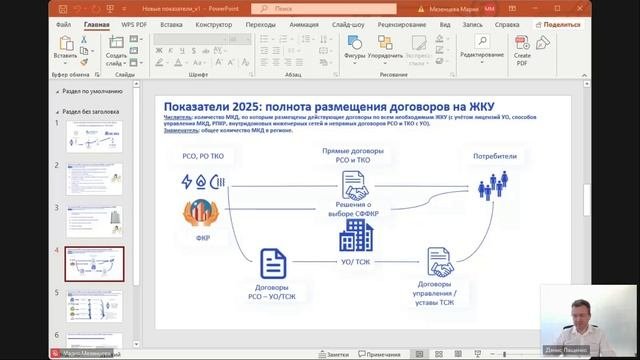Screen dimensions: 640x360
Task: Open the font color dropdown arrow
Action: 186,62
